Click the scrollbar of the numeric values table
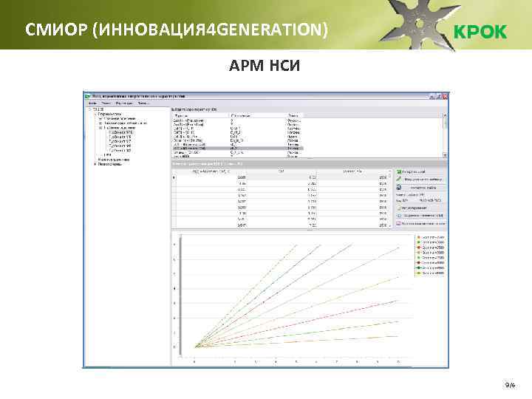The width and height of the screenshot is (532, 399). coord(390,199)
